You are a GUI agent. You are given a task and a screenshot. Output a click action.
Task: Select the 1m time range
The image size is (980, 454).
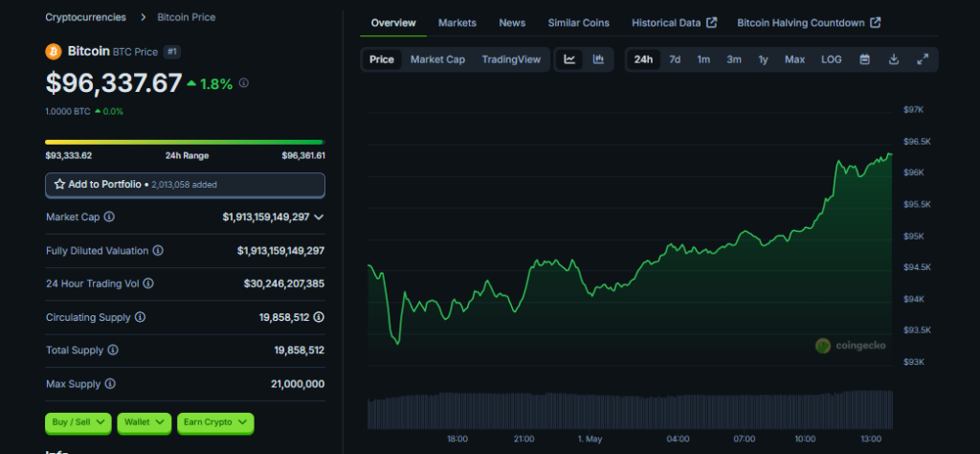click(703, 59)
